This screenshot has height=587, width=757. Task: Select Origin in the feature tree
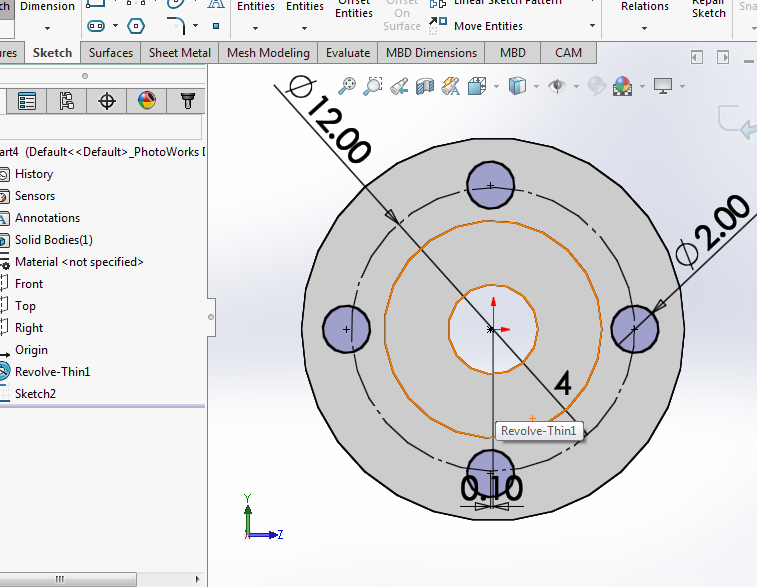[x=31, y=350]
